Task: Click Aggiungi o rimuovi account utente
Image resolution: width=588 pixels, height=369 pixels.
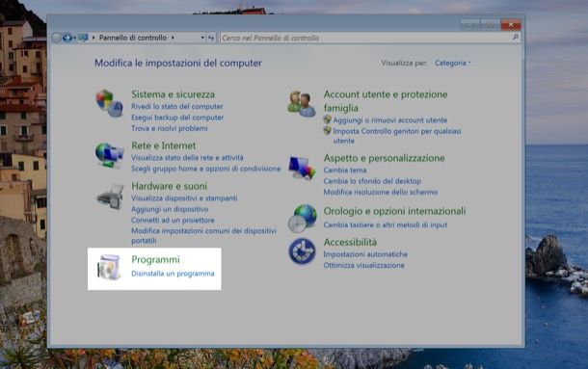Action: [x=390, y=120]
